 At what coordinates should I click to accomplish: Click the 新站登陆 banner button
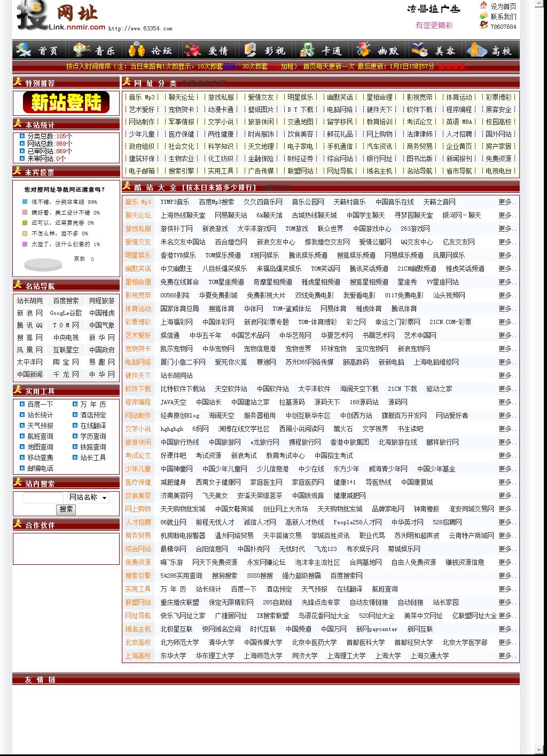[x=66, y=103]
